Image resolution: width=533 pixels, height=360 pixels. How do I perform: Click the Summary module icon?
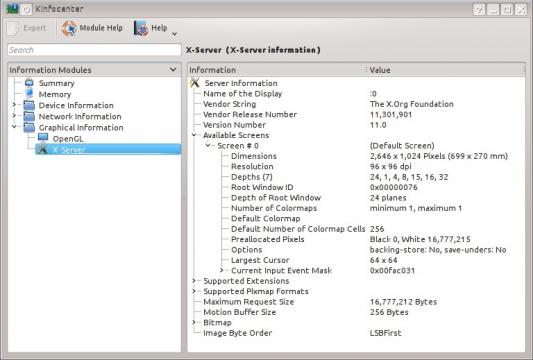[x=29, y=83]
